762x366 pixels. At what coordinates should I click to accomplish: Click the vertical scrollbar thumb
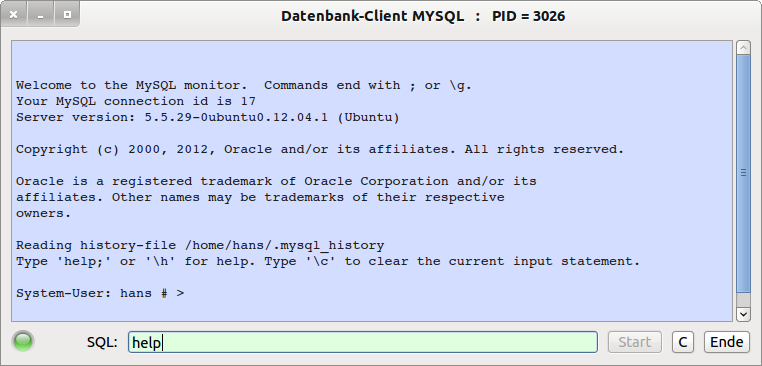point(743,174)
